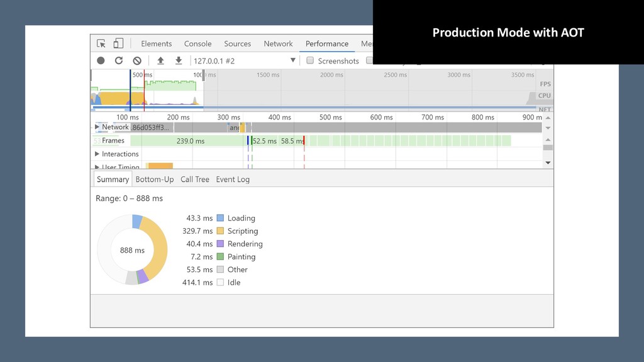
Task: Switch to the Call Tree tab
Action: (195, 179)
